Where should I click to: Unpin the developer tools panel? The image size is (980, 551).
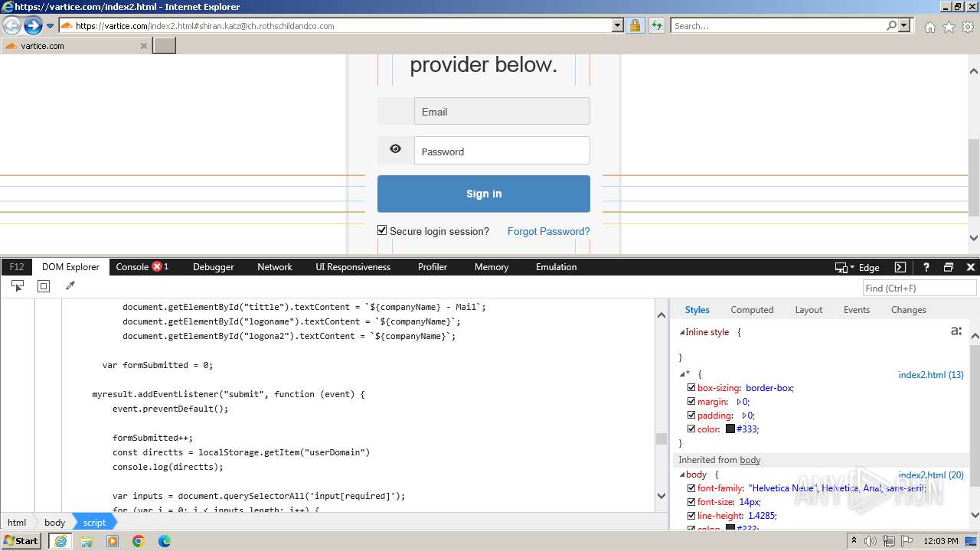point(949,267)
